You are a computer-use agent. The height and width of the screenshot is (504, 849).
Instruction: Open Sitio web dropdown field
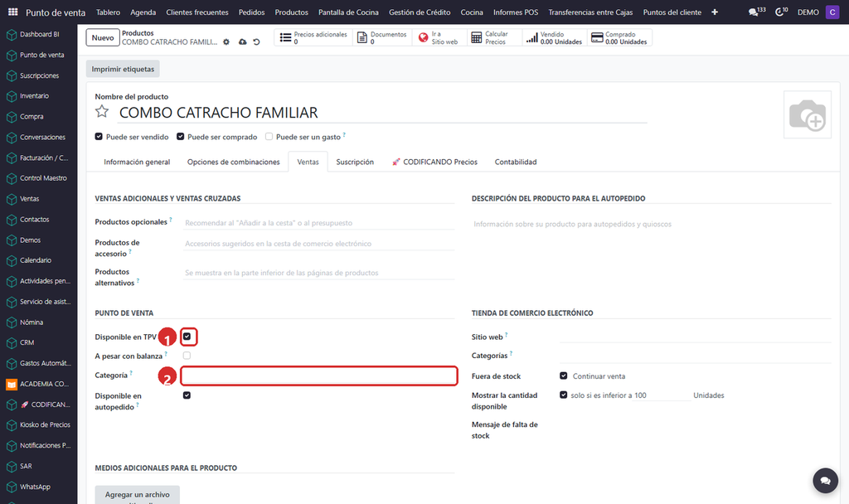coord(696,337)
